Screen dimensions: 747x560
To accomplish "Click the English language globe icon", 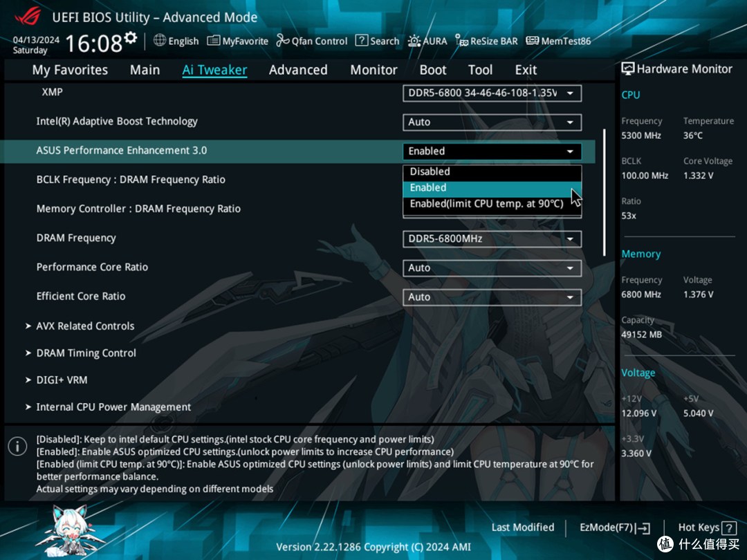I will tap(160, 41).
